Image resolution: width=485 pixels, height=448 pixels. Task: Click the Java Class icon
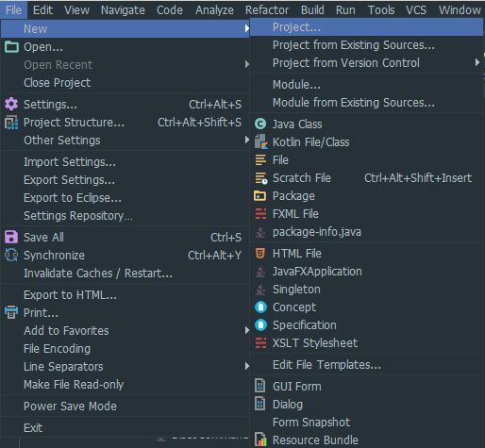[x=260, y=124]
